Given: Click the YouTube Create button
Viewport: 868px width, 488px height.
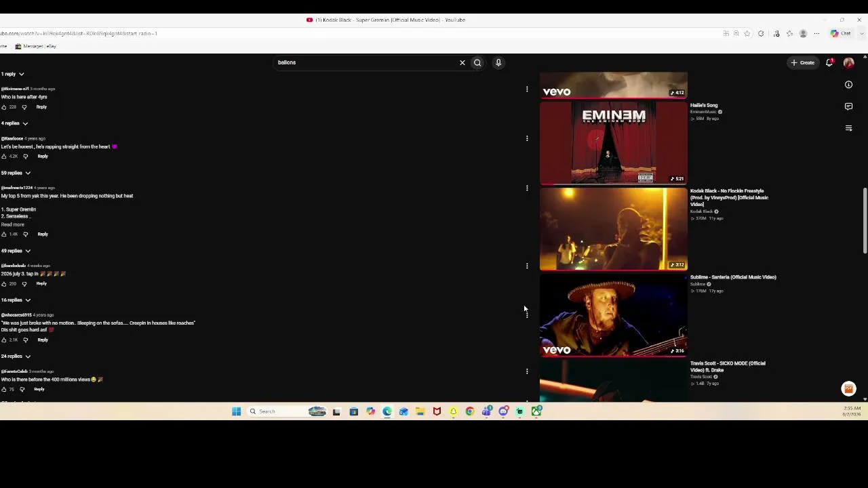Looking at the screenshot, I should (x=803, y=62).
